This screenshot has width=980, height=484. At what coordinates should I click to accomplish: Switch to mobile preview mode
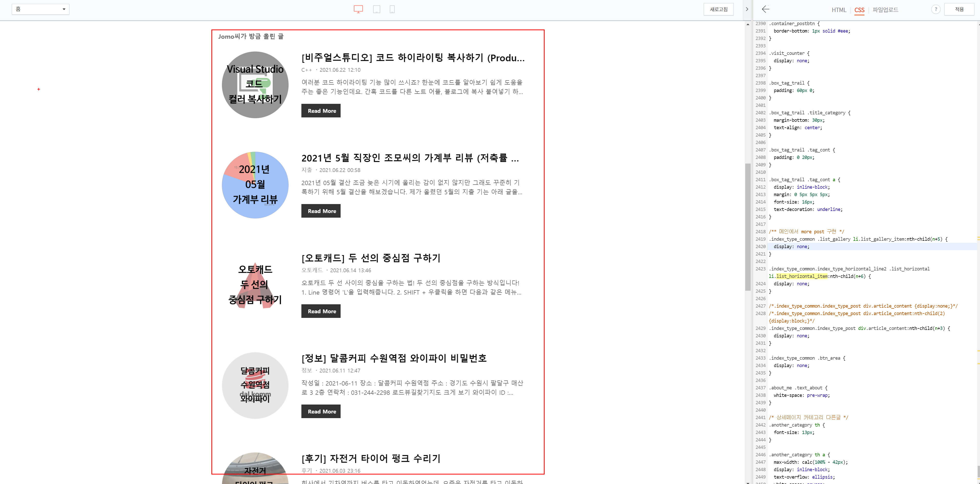click(x=392, y=9)
